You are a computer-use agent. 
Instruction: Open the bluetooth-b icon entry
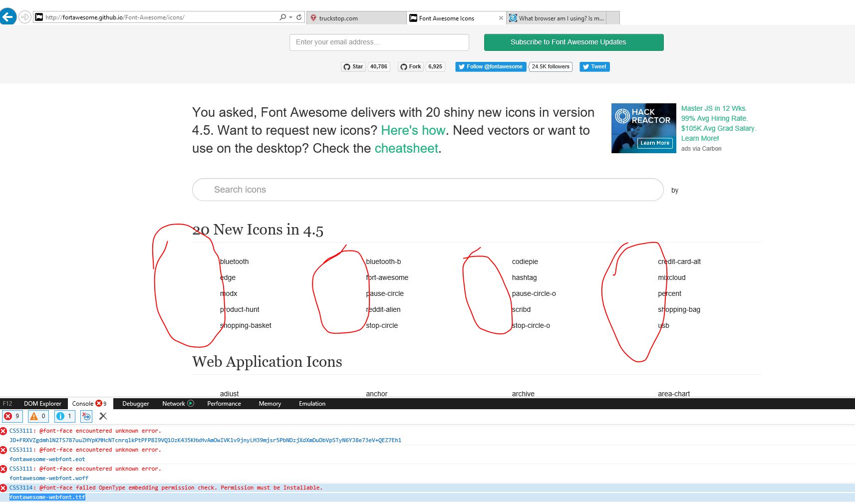click(383, 261)
